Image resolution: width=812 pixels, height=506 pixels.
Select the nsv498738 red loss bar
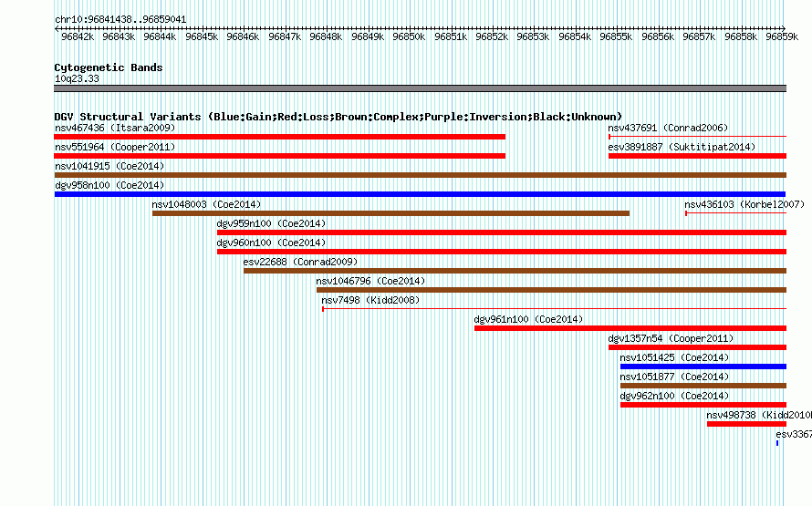tap(746, 424)
